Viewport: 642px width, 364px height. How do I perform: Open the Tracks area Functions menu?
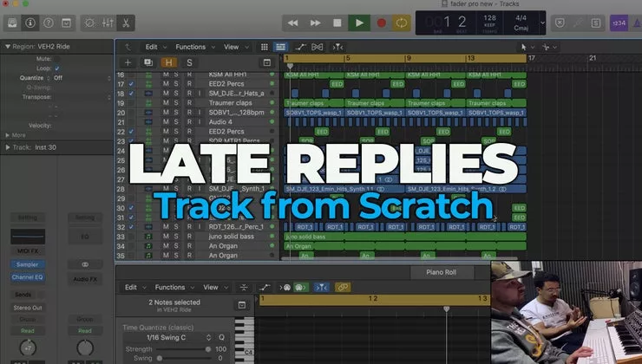195,47
